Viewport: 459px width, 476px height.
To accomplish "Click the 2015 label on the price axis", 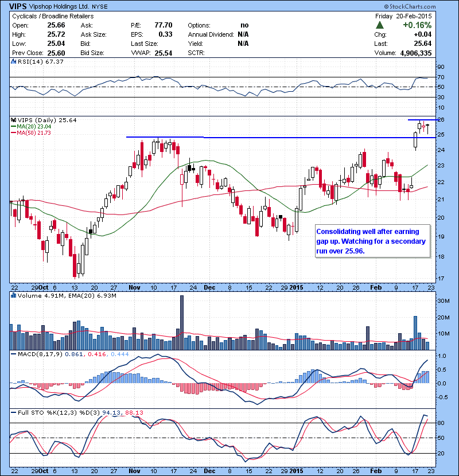I will (296, 287).
